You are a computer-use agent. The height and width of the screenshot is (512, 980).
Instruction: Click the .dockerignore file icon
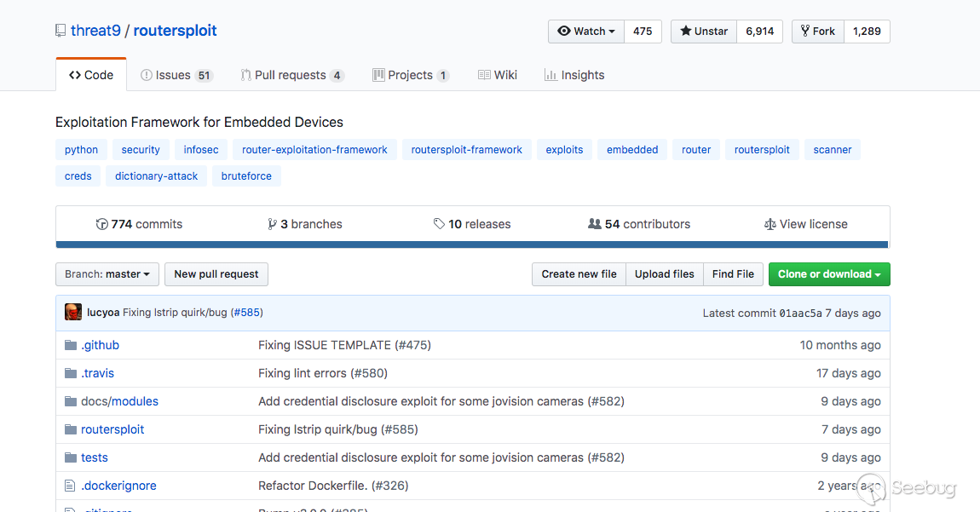(70, 486)
